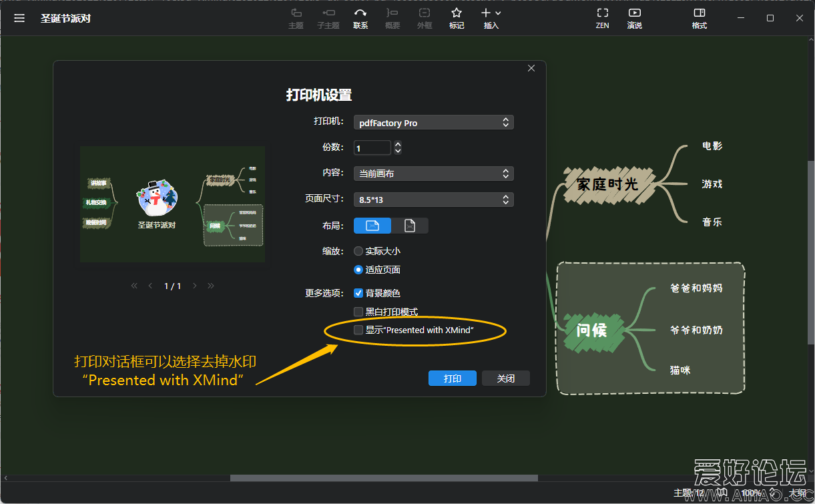Click the 份数 copies input field
The width and height of the screenshot is (815, 504).
[372, 148]
